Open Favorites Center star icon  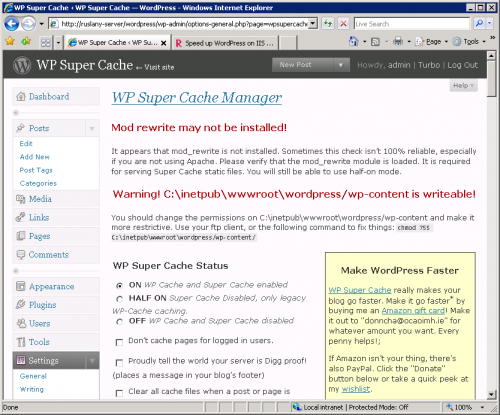pos(10,41)
